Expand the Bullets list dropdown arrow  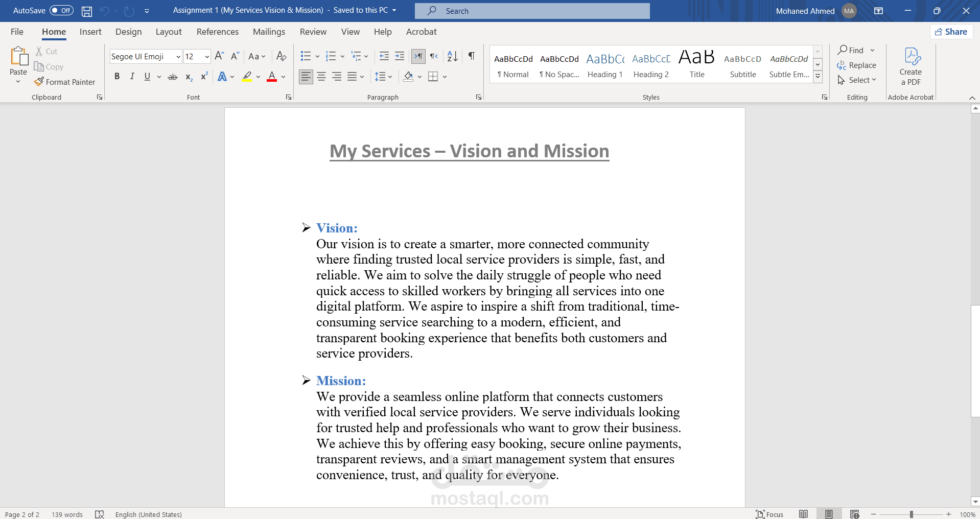tap(317, 57)
